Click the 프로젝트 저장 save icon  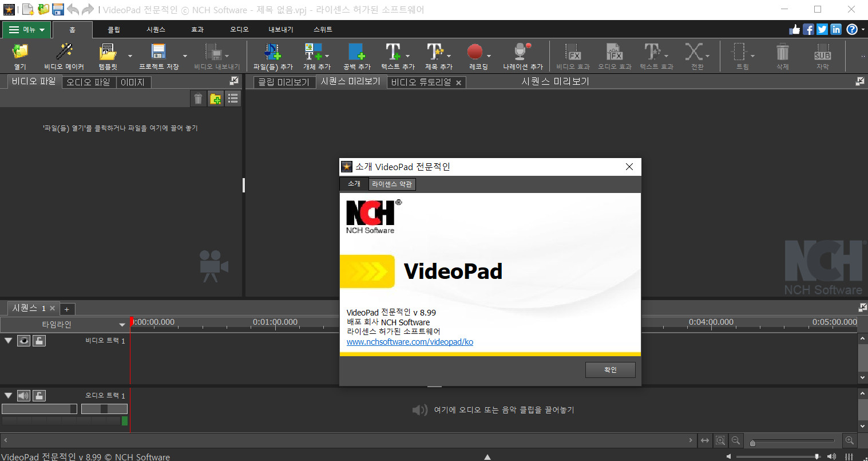(x=158, y=52)
